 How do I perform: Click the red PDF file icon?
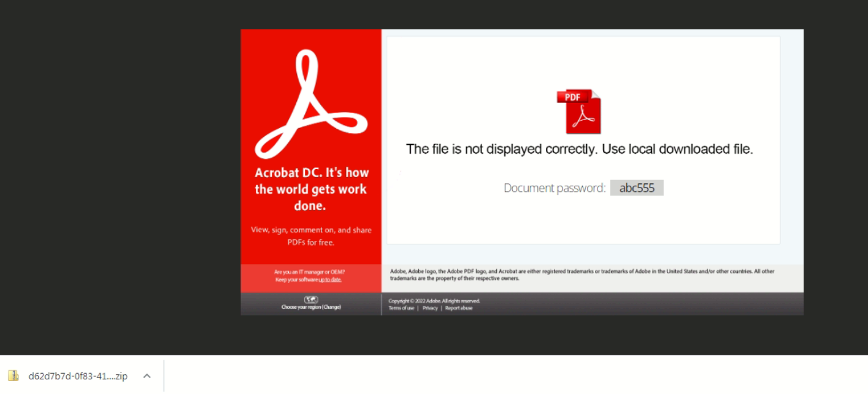coord(579,112)
